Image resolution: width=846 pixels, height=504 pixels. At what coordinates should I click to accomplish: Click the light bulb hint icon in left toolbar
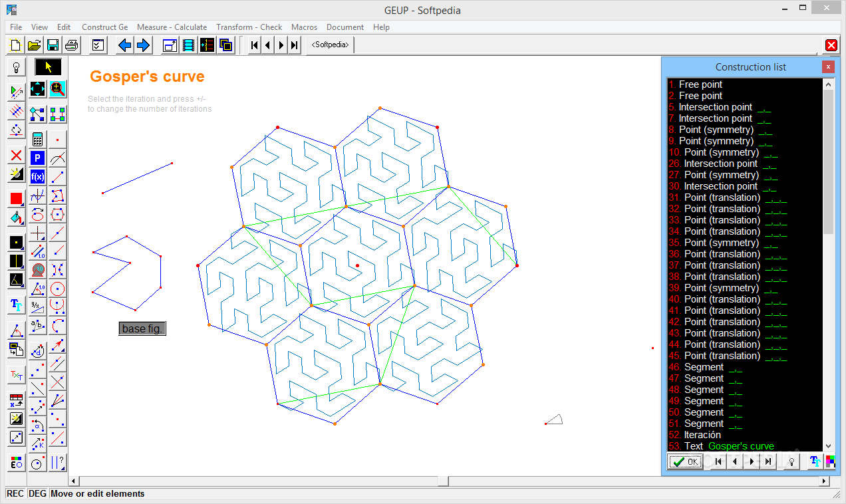pos(17,67)
